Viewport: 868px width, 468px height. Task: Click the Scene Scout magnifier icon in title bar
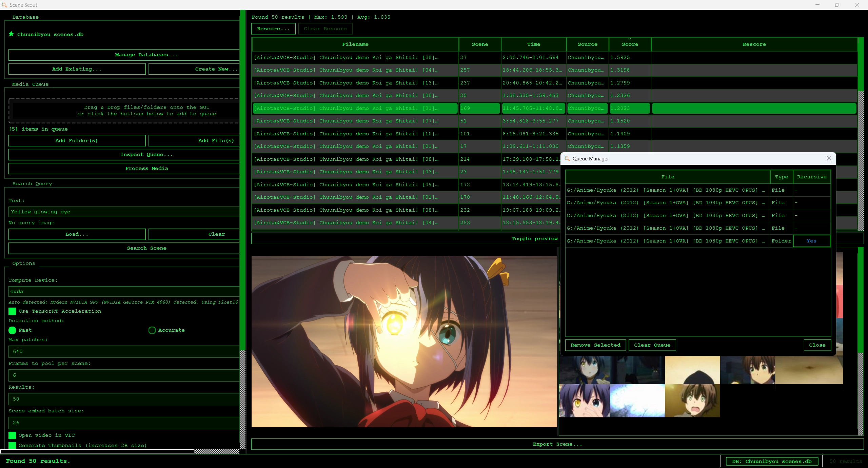(x=4, y=5)
